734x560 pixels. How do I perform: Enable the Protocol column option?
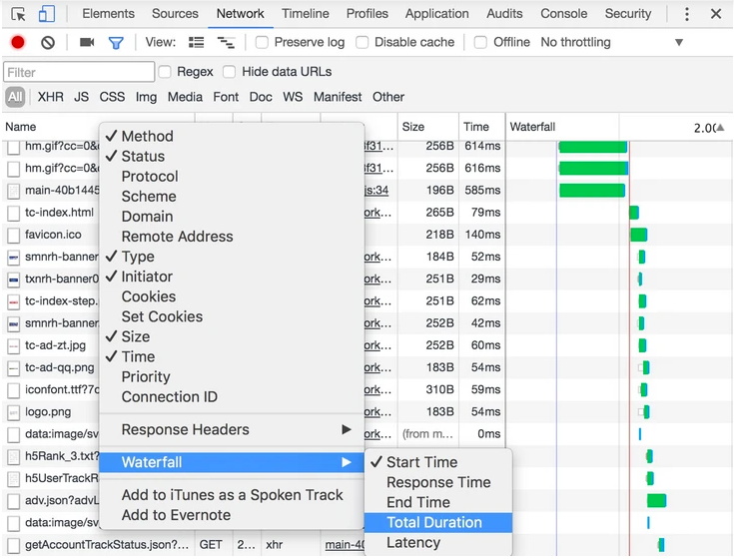coord(232,177)
